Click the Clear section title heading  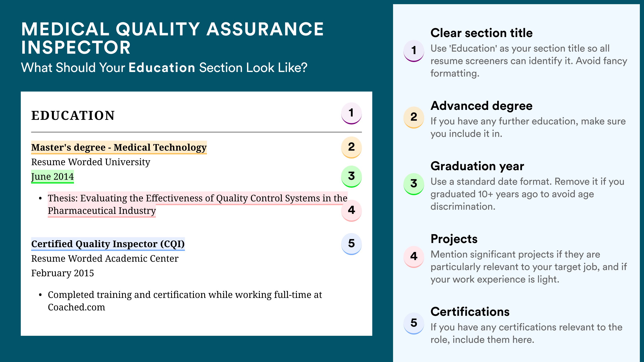point(482,33)
